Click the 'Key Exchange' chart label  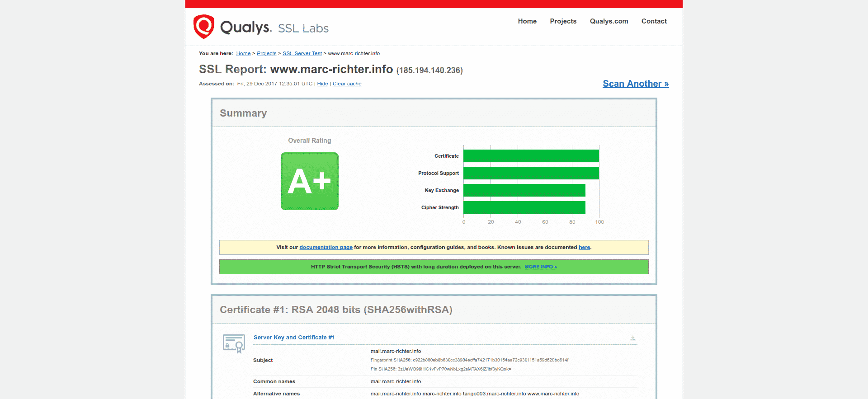coord(442,190)
